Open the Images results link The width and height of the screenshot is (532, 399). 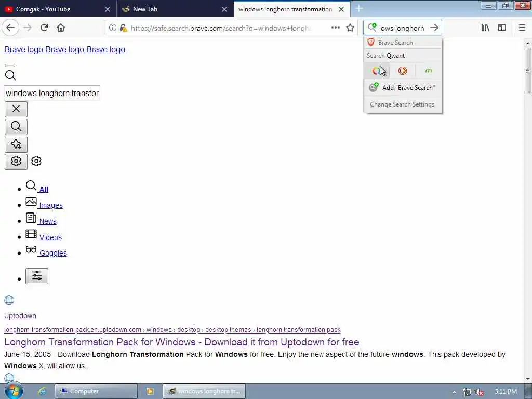tap(51, 205)
